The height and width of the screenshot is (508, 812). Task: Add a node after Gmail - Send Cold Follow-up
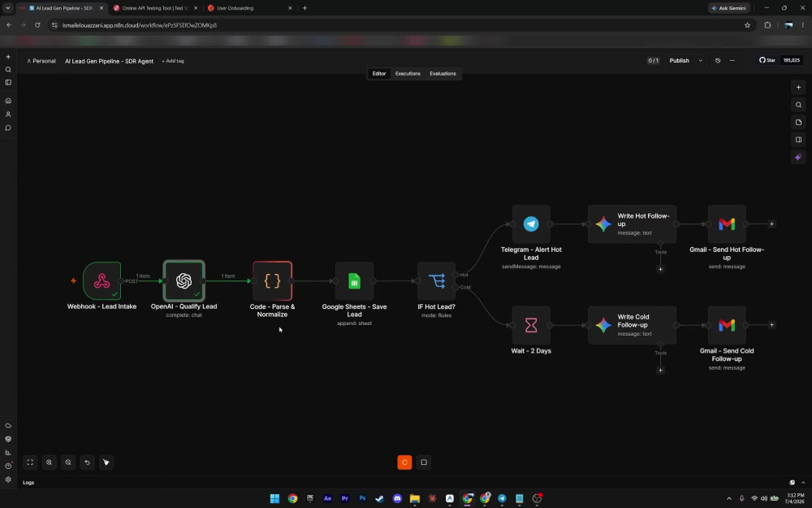click(771, 325)
